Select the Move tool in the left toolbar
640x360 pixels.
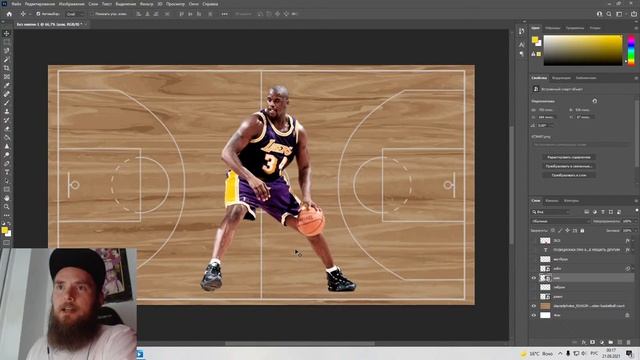pos(7,33)
